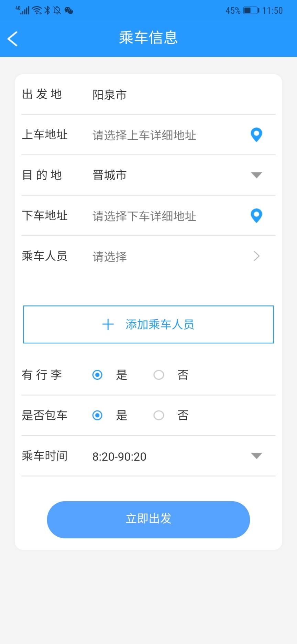Tap the battery icon in status bar
Viewport: 297px width, 644px height.
[251, 11]
